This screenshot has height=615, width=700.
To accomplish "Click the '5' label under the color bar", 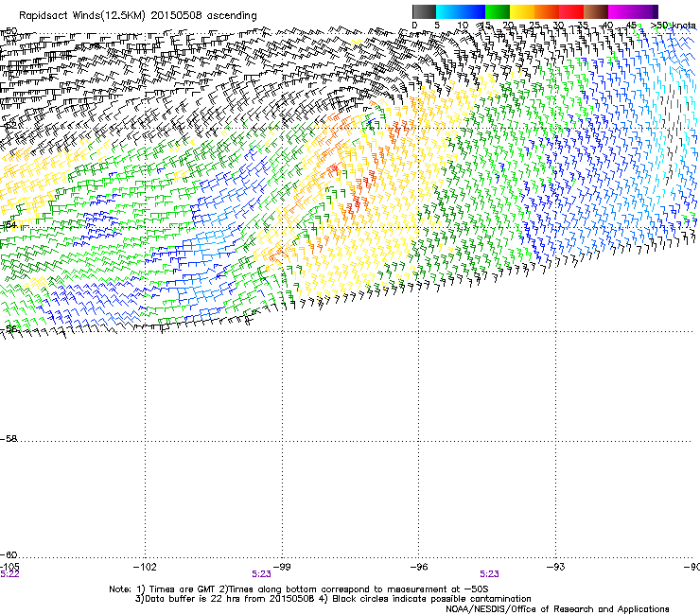I will pyautogui.click(x=437, y=26).
